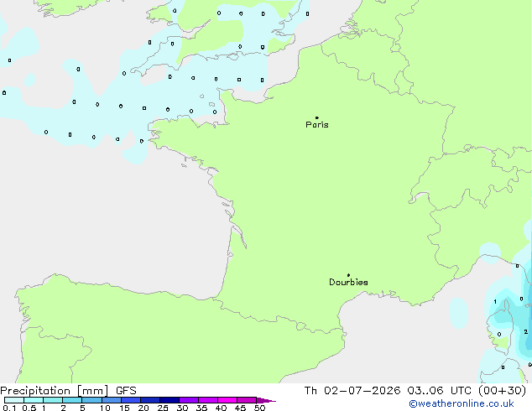Open the weatheronline.co.uk copyright link
532x411 pixels.
[461, 403]
